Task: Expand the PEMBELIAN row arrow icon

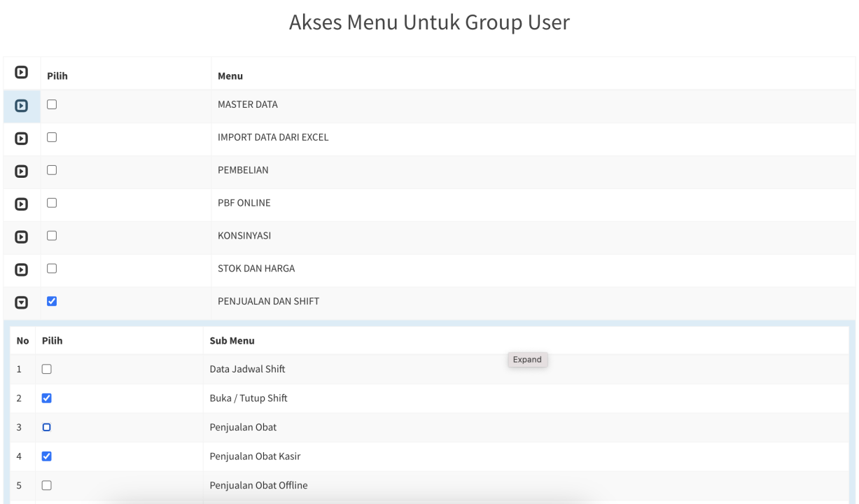Action: (x=22, y=171)
